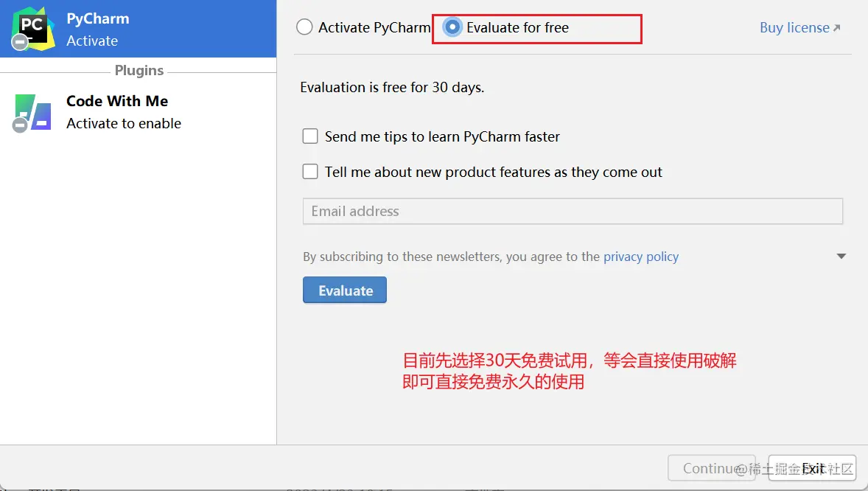Viewport: 868px width, 491px height.
Task: Focus the Email address field
Action: pos(573,211)
